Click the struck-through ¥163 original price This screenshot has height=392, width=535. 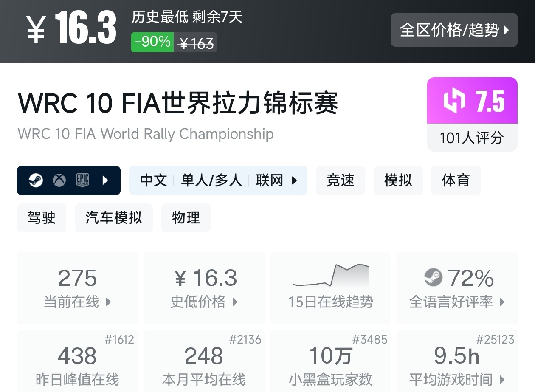pyautogui.click(x=196, y=43)
